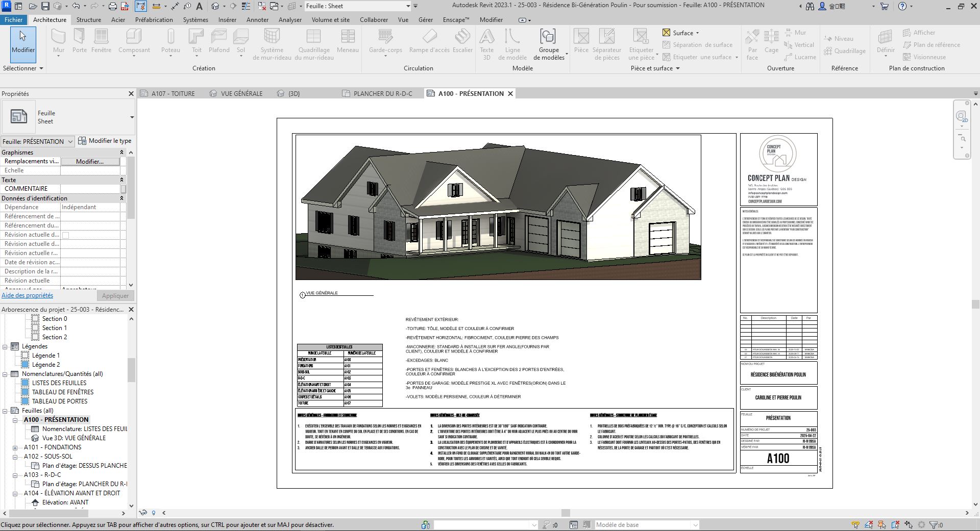
Task: Select the Escalier stairs tool
Action: point(462,41)
